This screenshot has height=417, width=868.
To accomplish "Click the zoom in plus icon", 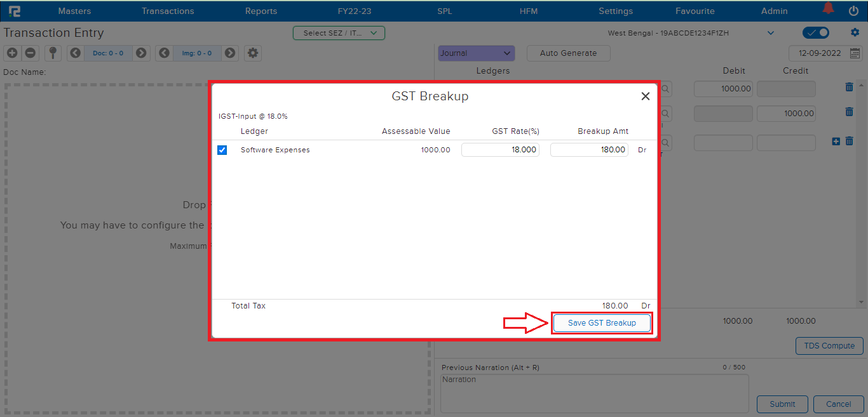I will pos(13,53).
